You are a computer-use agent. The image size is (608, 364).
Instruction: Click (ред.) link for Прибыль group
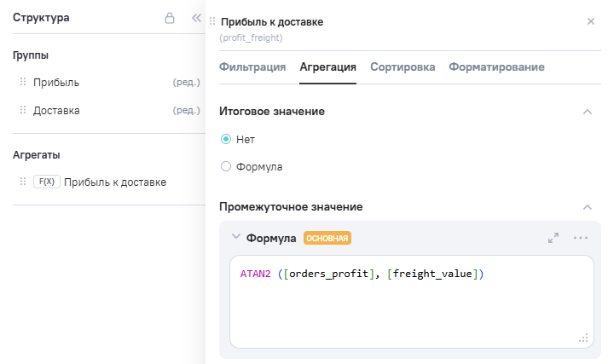pyautogui.click(x=186, y=83)
